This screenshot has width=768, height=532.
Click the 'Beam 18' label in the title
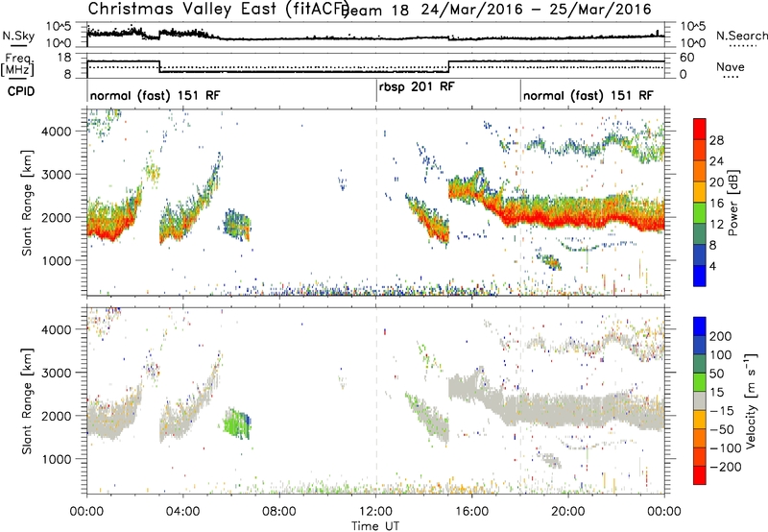[375, 10]
